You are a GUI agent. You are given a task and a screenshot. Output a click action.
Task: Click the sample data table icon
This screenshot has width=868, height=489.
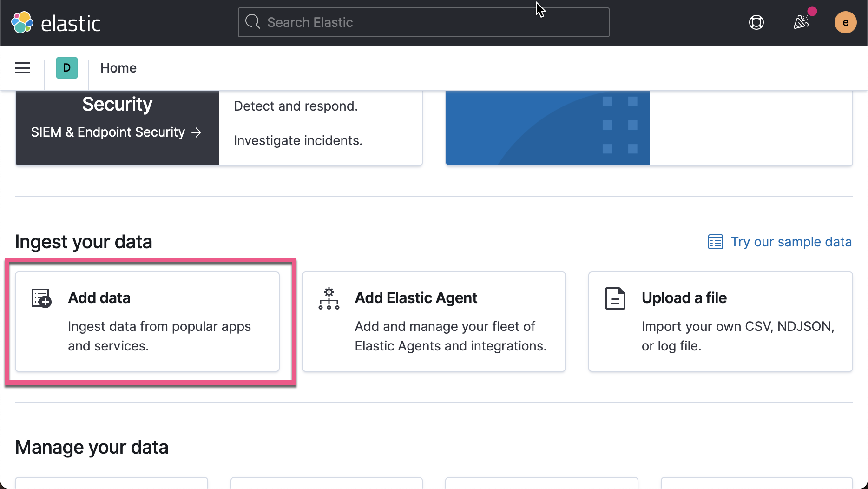click(715, 242)
